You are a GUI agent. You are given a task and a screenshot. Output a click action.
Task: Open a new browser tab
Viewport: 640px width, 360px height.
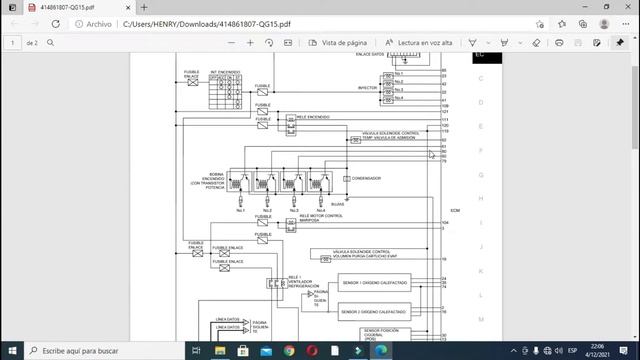[x=144, y=7]
